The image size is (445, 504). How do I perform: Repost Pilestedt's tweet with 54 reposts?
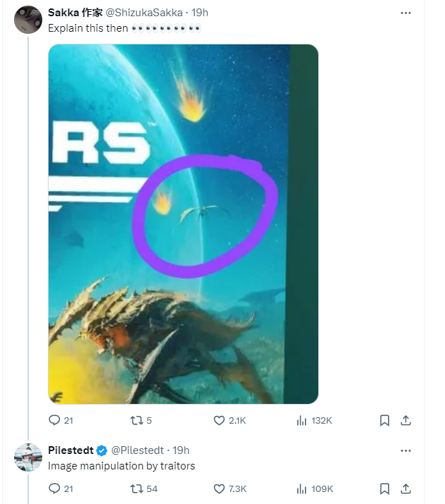(137, 488)
